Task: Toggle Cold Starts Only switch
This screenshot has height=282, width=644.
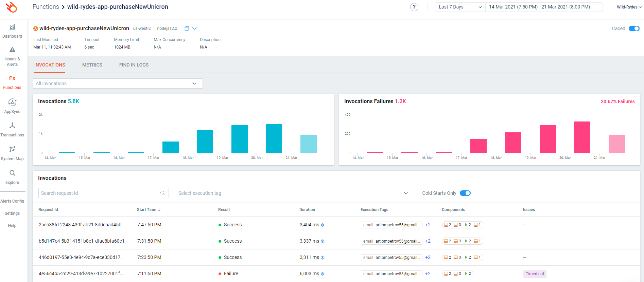Action: [465, 193]
